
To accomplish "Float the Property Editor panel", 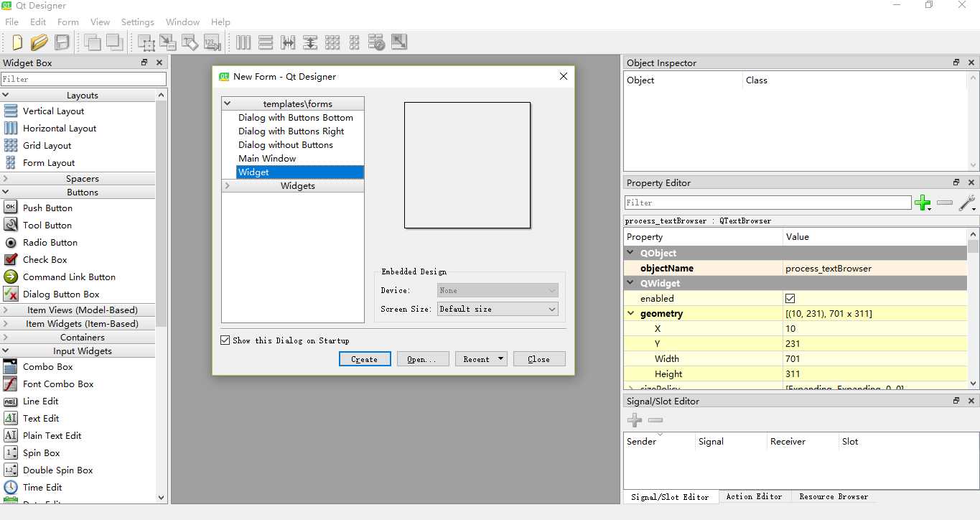I will click(956, 182).
